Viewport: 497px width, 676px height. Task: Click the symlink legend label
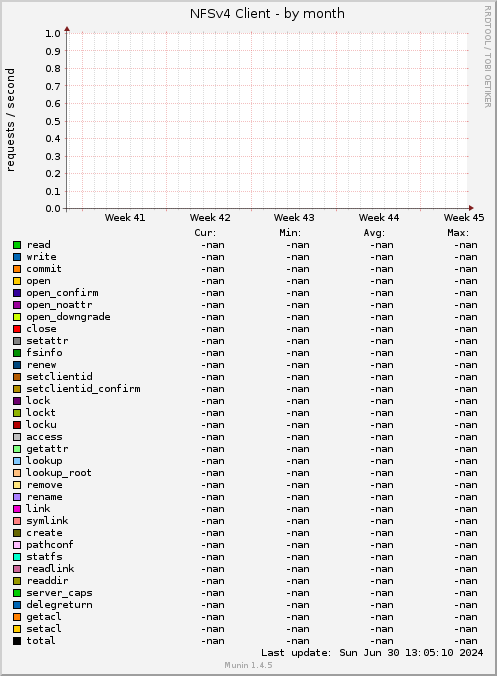47,521
